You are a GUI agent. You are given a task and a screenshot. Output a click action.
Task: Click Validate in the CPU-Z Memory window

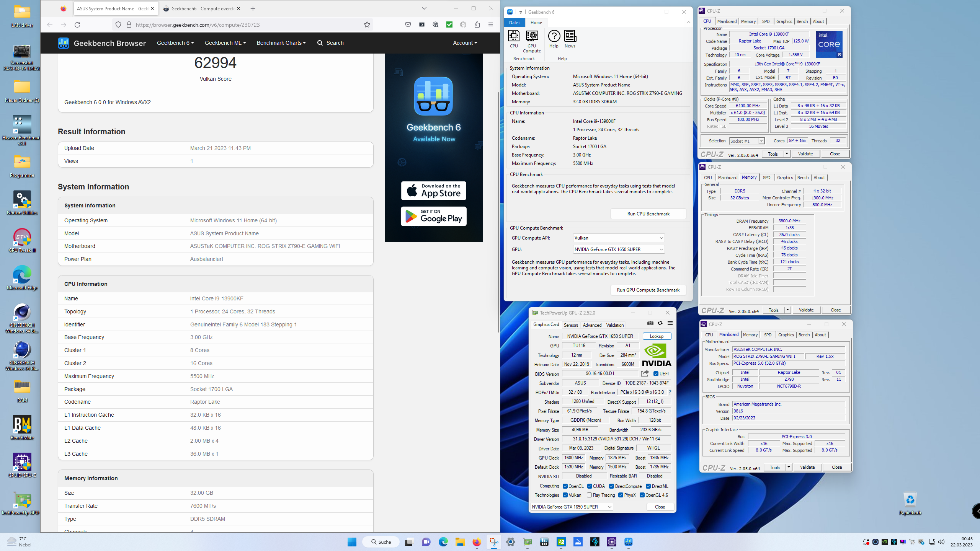pyautogui.click(x=806, y=310)
